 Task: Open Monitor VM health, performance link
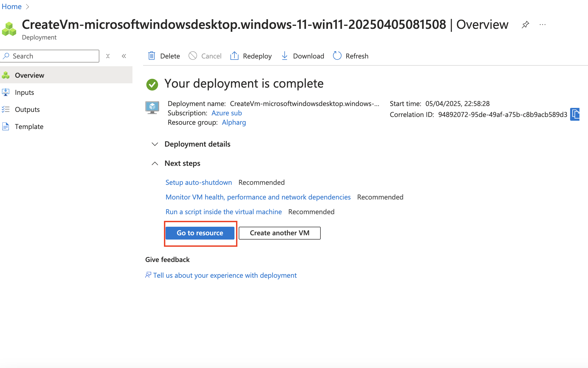click(x=258, y=197)
